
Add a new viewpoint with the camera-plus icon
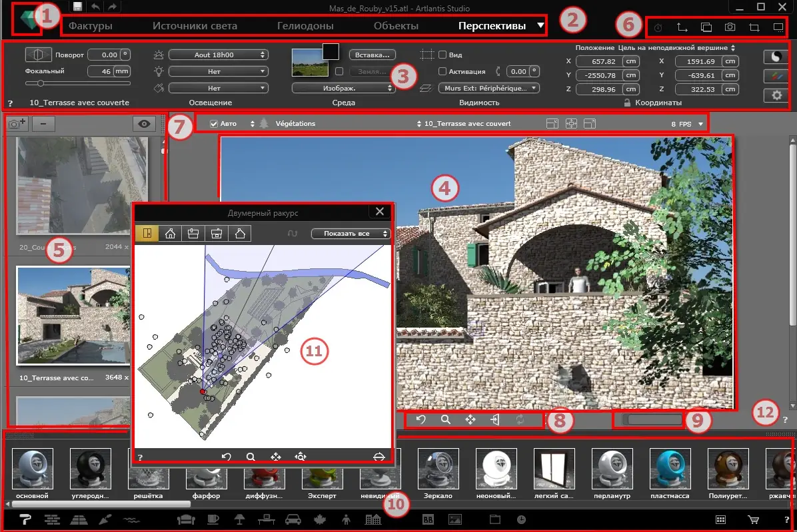[x=17, y=123]
